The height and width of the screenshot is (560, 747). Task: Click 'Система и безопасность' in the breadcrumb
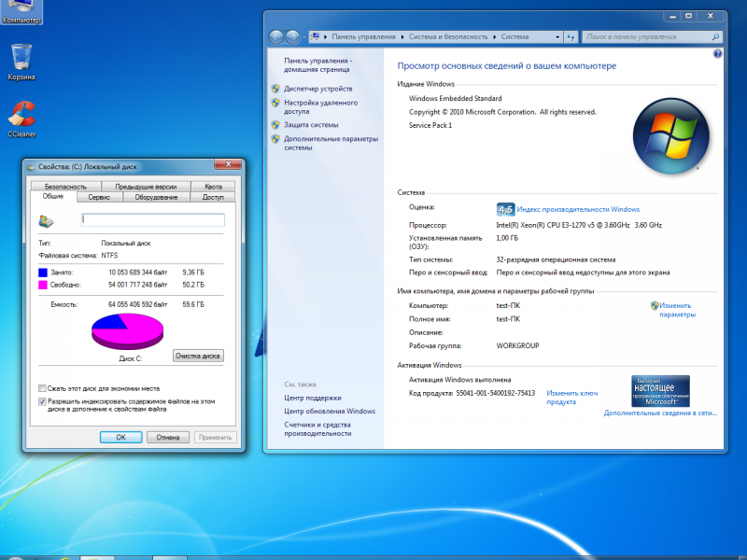[x=448, y=36]
